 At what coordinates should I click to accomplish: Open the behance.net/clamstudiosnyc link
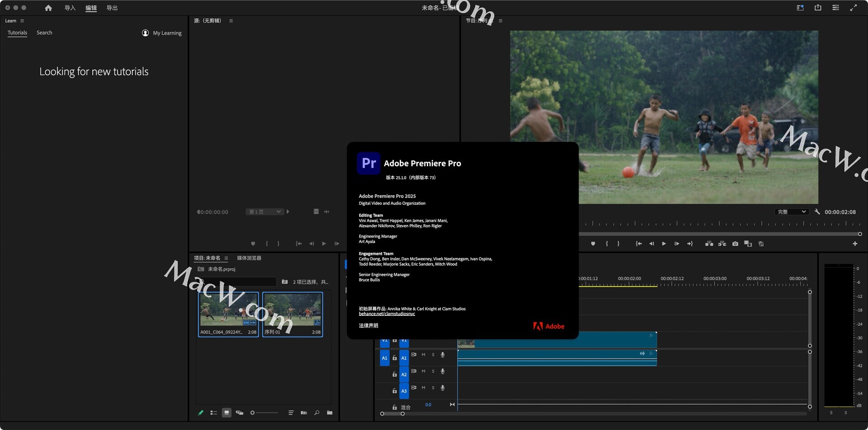pos(387,314)
